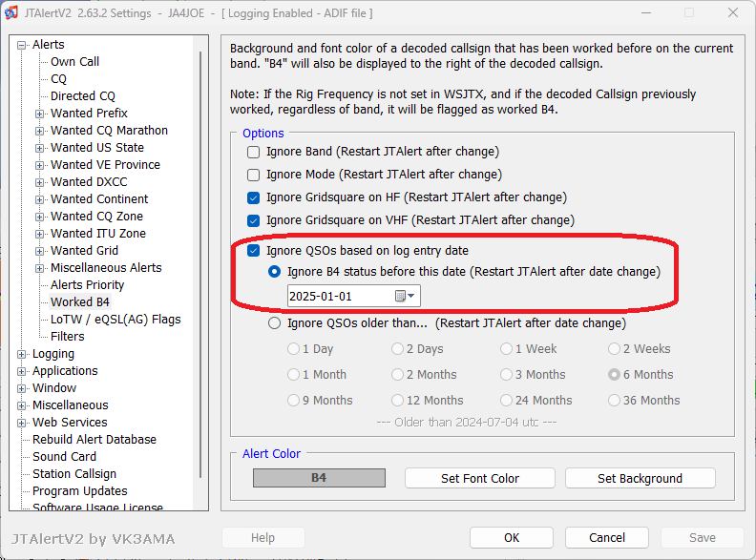Screen dimensions: 756x560
Task: Expand the Wanted US State node
Action: [x=39, y=148]
